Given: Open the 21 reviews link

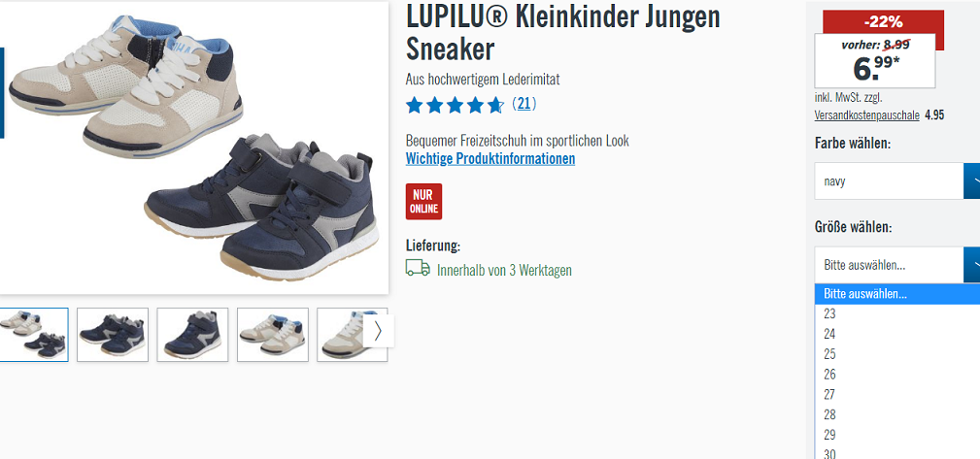Looking at the screenshot, I should coord(524,104).
